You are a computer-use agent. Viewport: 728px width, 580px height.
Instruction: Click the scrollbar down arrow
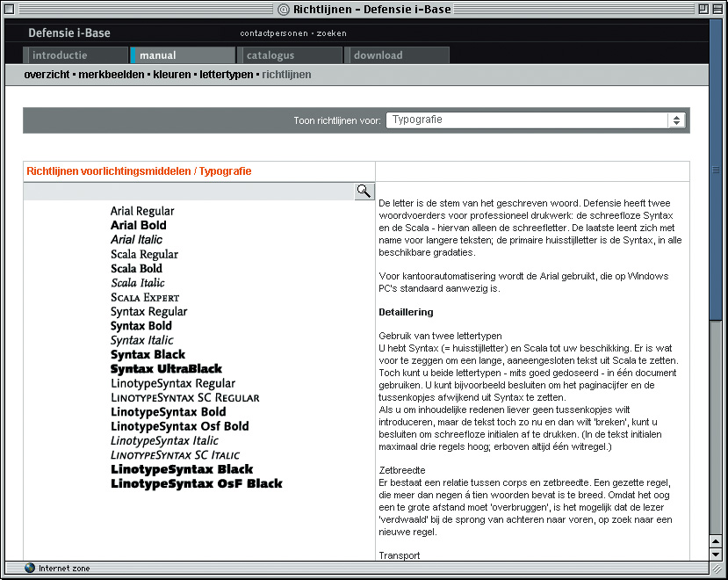[x=716, y=555]
